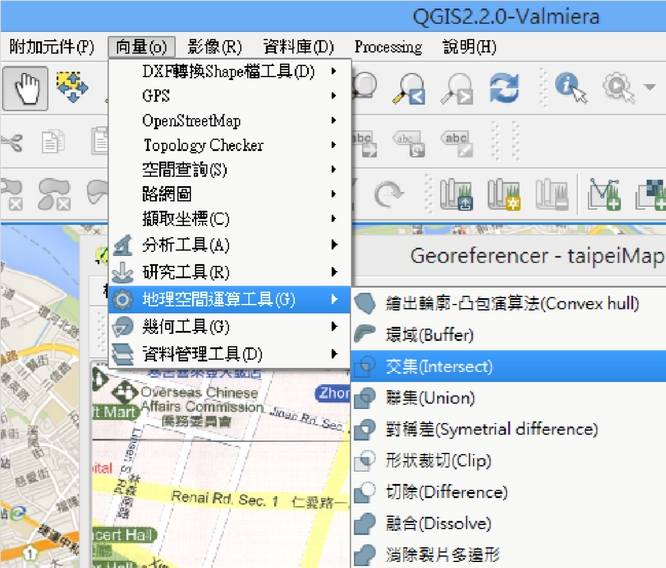The image size is (666, 568).
Task: Click the first GRASS mapset toolbar icon
Action: [x=456, y=195]
